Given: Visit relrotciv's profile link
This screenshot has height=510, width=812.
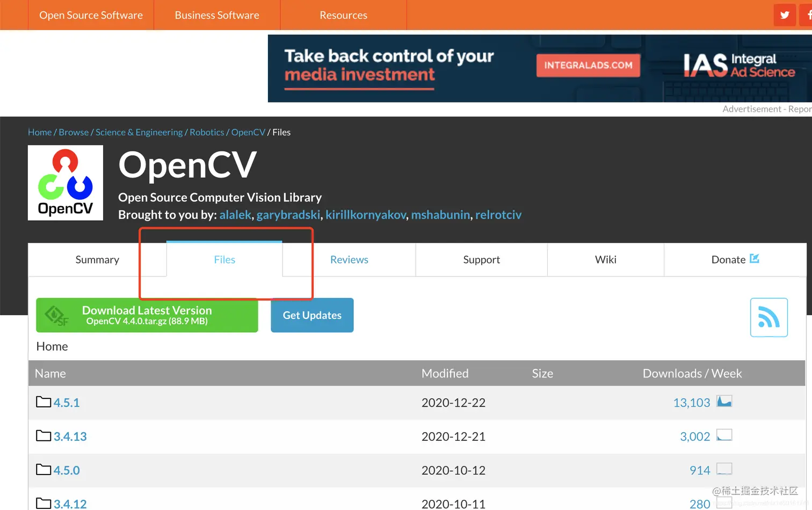Looking at the screenshot, I should pyautogui.click(x=498, y=215).
